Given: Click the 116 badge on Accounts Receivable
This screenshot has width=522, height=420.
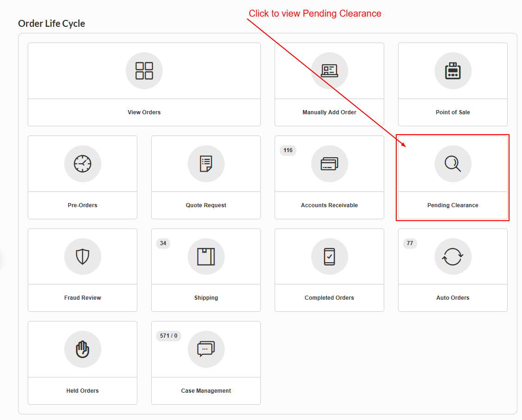Looking at the screenshot, I should click(x=288, y=150).
